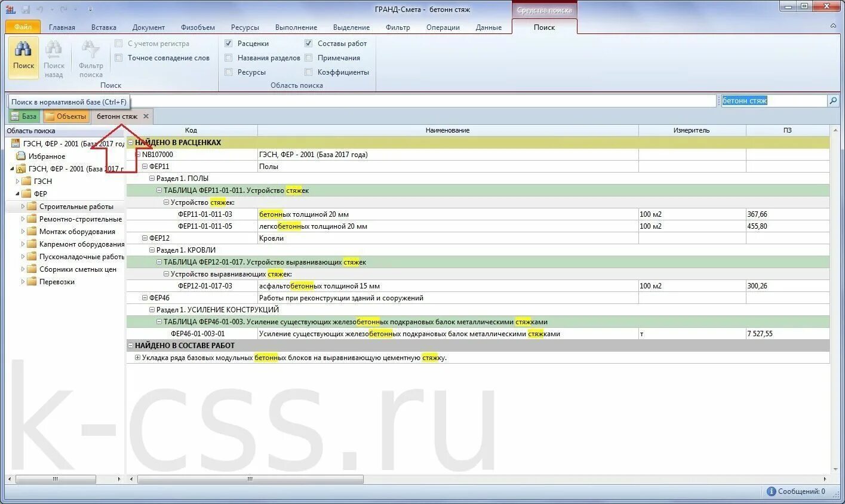Viewport: 845px width, 504px height.
Task: Collapse the НАЙДЕНО В СОСТАВЕ РАБОТ group
Action: pyautogui.click(x=131, y=346)
